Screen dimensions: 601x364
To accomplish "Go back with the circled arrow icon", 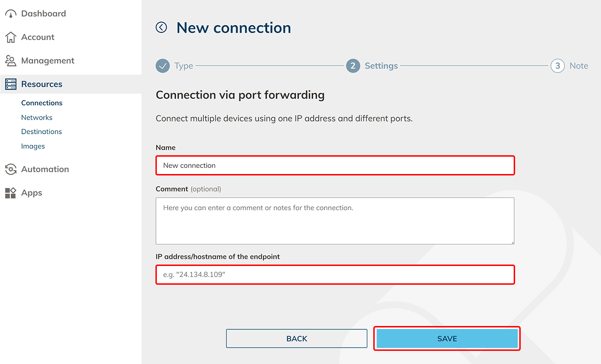I will coord(162,28).
